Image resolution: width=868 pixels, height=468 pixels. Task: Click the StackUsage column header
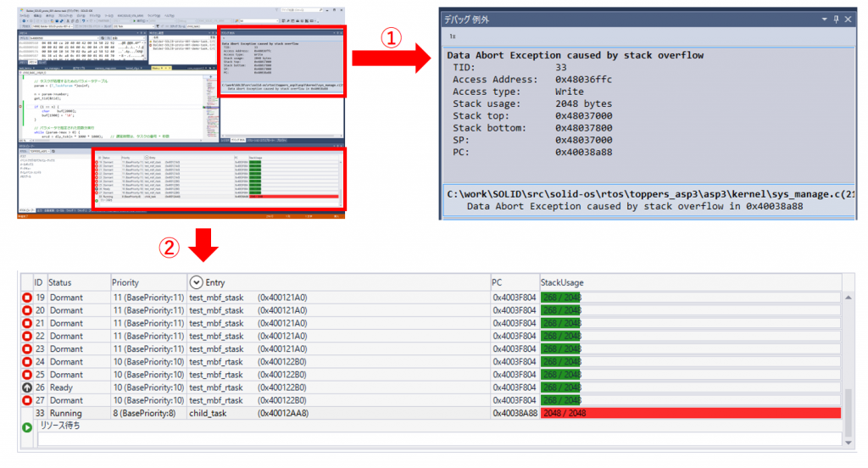tap(562, 281)
